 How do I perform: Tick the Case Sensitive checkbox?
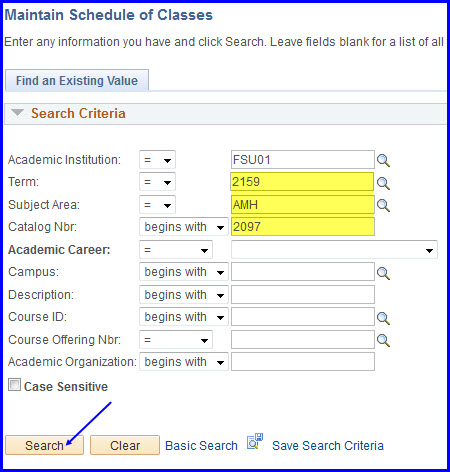pos(14,385)
